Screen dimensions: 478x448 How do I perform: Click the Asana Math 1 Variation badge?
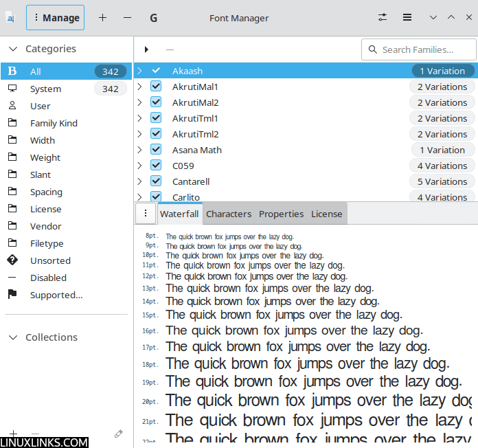442,150
